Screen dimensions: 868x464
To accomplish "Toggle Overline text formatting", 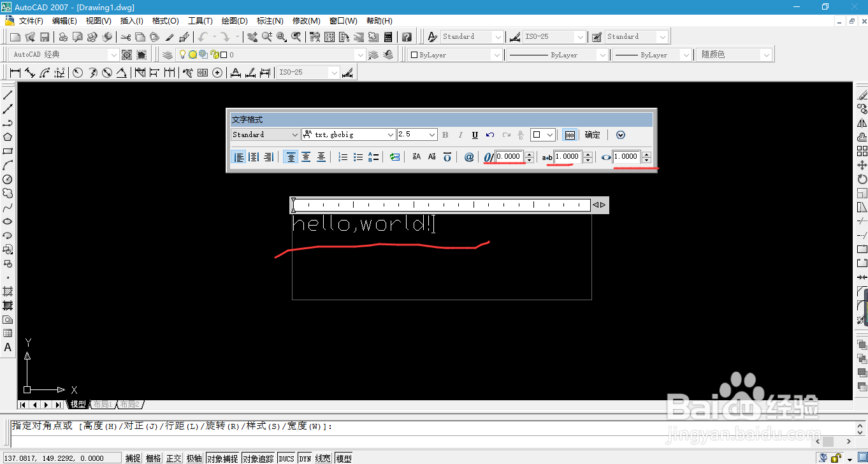I will pos(447,157).
